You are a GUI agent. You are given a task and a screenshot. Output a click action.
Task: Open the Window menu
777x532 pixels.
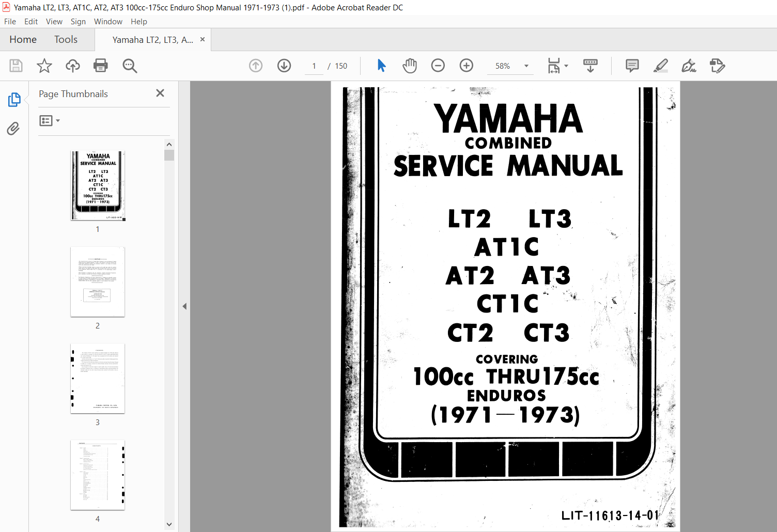tap(108, 21)
